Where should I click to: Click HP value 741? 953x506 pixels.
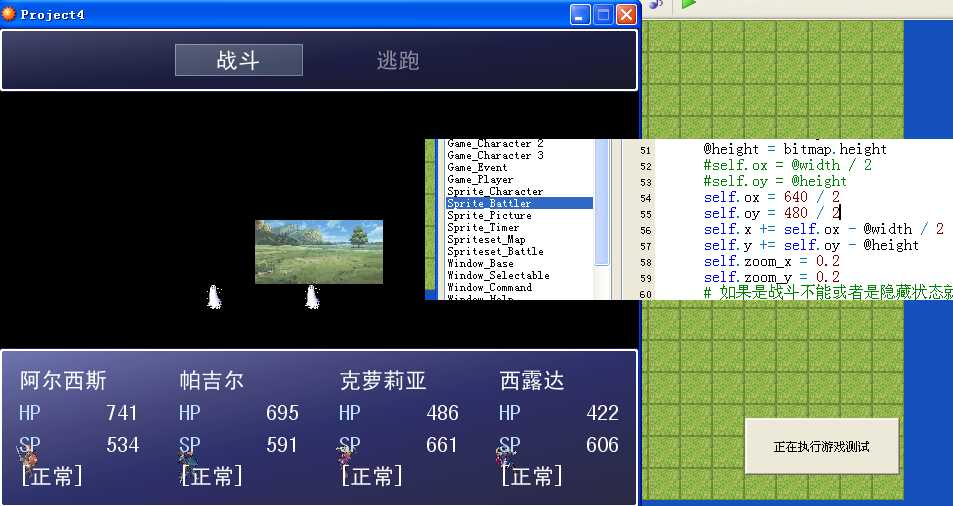click(122, 413)
